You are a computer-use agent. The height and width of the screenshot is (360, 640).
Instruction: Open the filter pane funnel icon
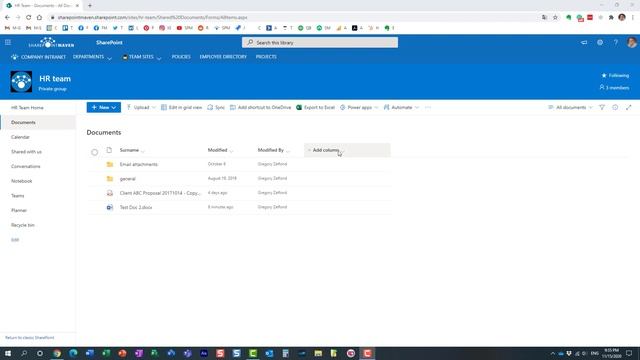tap(602, 107)
